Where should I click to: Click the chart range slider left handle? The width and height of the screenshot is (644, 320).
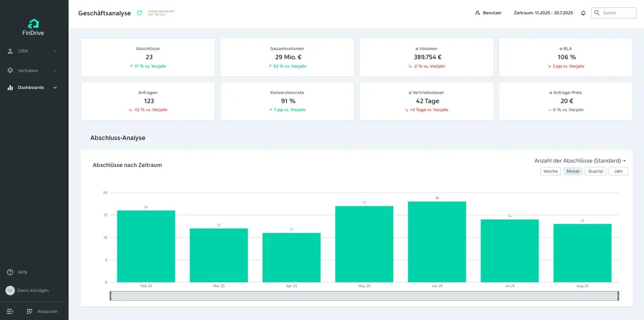(x=110, y=296)
